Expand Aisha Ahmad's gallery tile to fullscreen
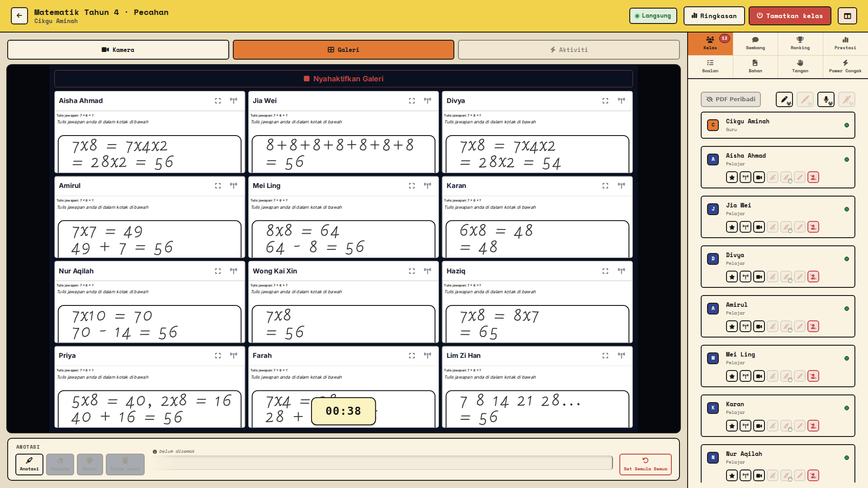 (218, 101)
